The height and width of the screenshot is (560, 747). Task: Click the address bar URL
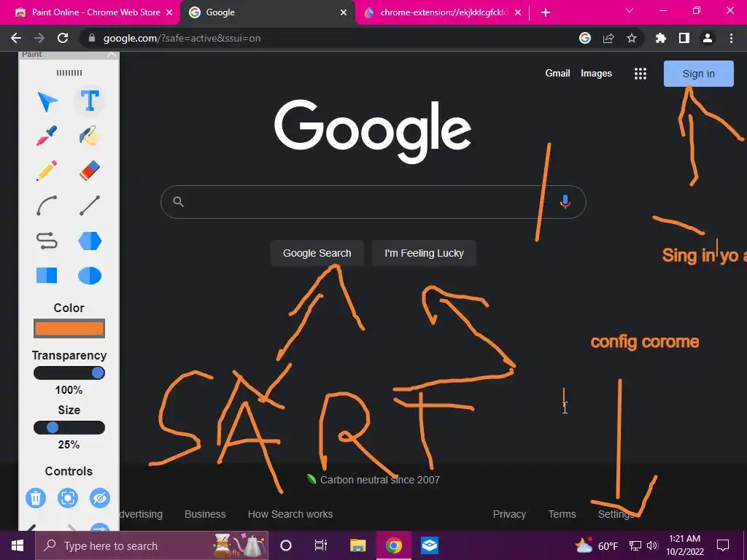click(x=182, y=38)
